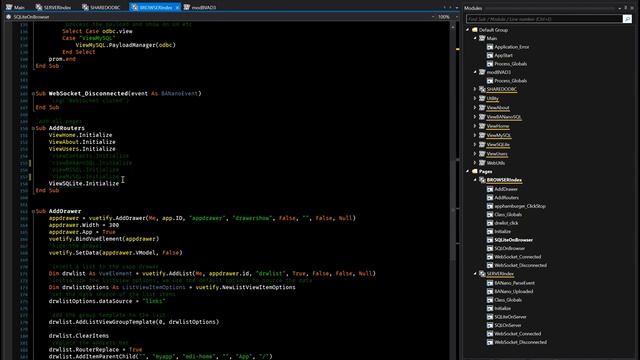640x360 pixels.
Task: Click the module icon next to Utility
Action: point(482,98)
